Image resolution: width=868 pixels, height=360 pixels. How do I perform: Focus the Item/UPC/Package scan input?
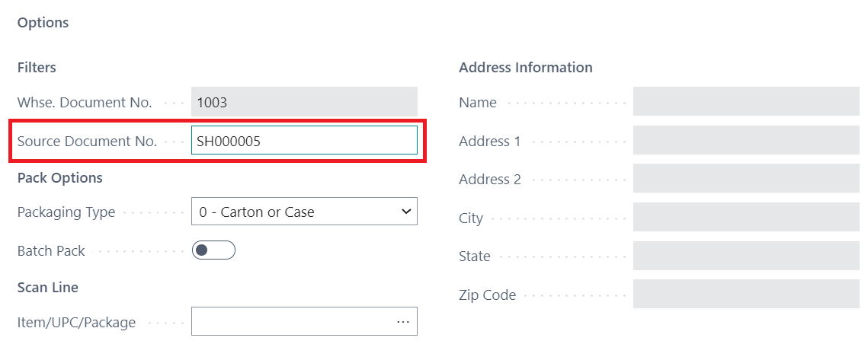(293, 322)
